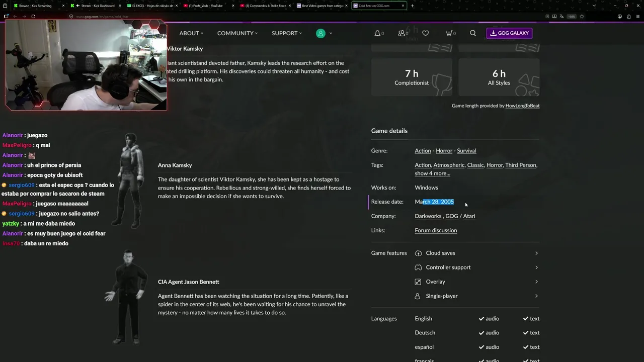The width and height of the screenshot is (644, 362).
Task: Open the HowLongToBeat link
Action: click(x=522, y=106)
